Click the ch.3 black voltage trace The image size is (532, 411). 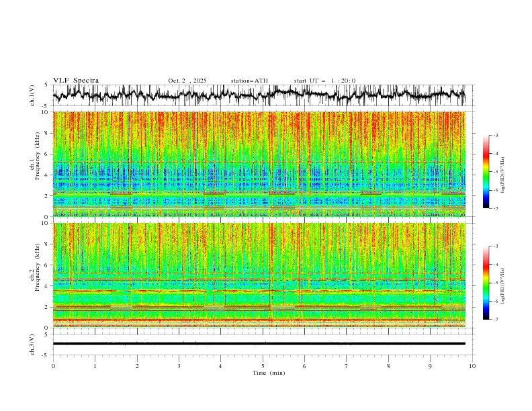(x=259, y=344)
